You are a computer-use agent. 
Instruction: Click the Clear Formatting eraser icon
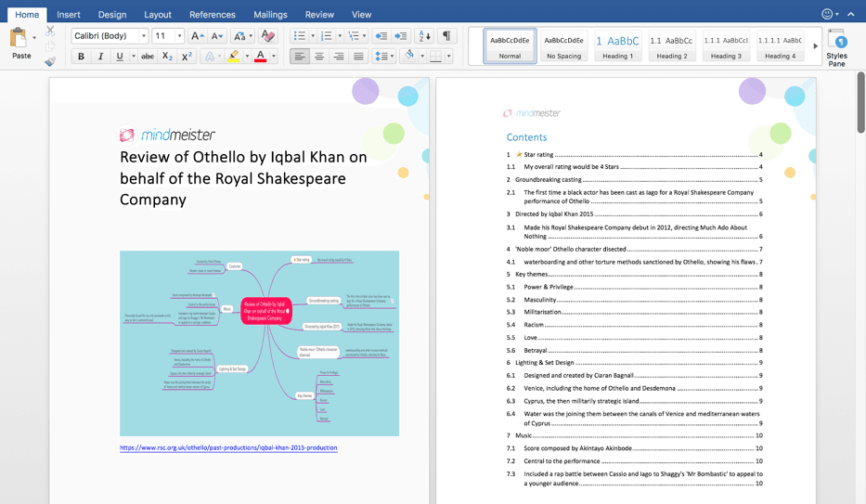point(267,36)
